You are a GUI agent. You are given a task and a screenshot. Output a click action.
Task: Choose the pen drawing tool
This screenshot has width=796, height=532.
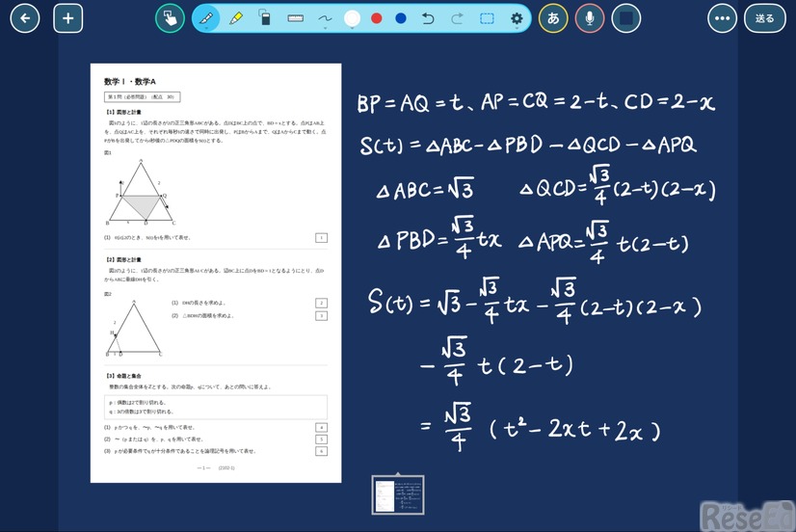click(206, 18)
